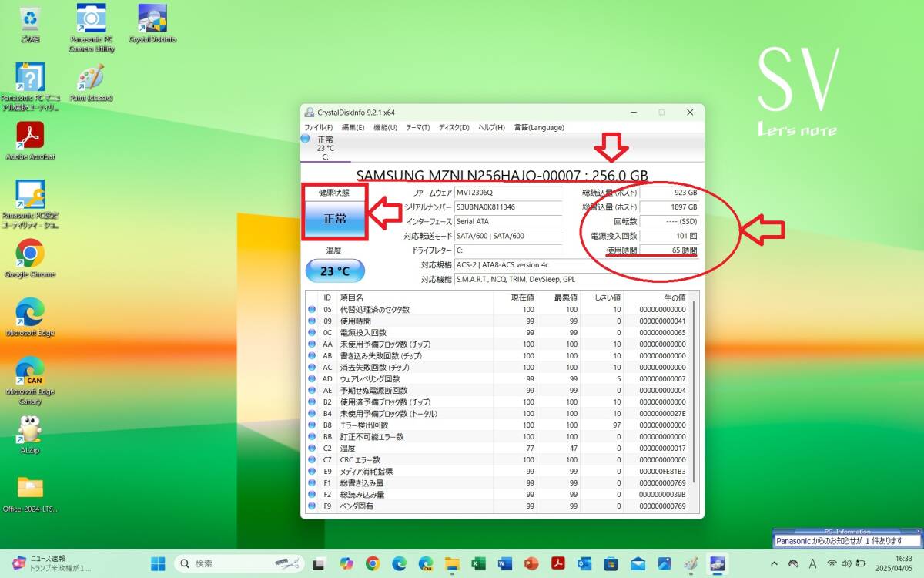Open Panasonic PC Camera Utility shortcut
Screen dimensions: 924x578
coord(92,19)
